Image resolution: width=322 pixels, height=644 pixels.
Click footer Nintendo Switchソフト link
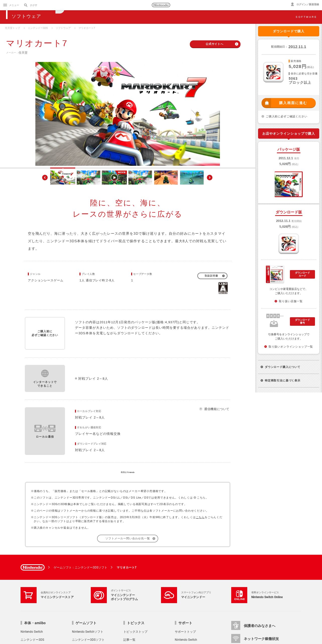click(x=88, y=632)
